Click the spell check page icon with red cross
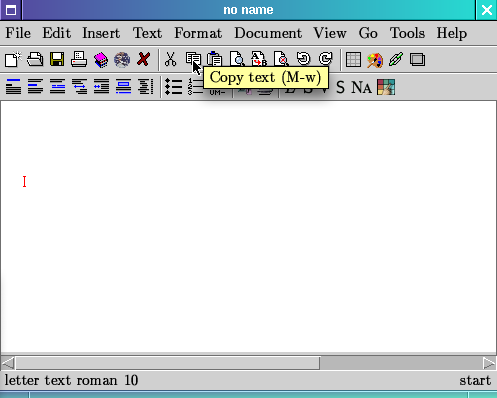Image resolution: width=497 pixels, height=398 pixels. pos(281,59)
